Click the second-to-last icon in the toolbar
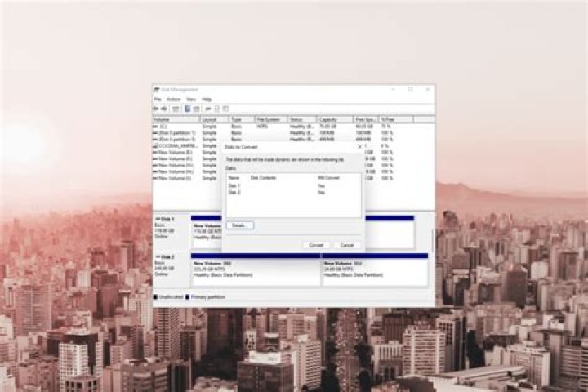 point(217,109)
